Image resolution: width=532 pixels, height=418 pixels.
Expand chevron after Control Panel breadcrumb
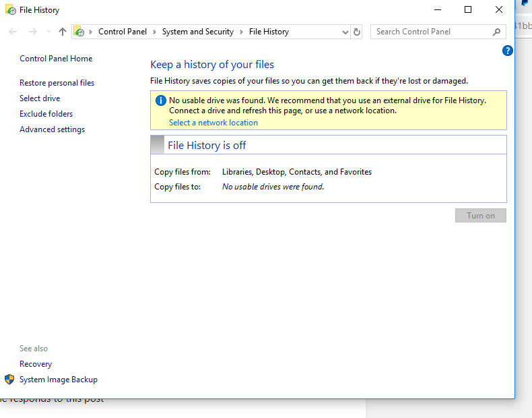pos(154,32)
